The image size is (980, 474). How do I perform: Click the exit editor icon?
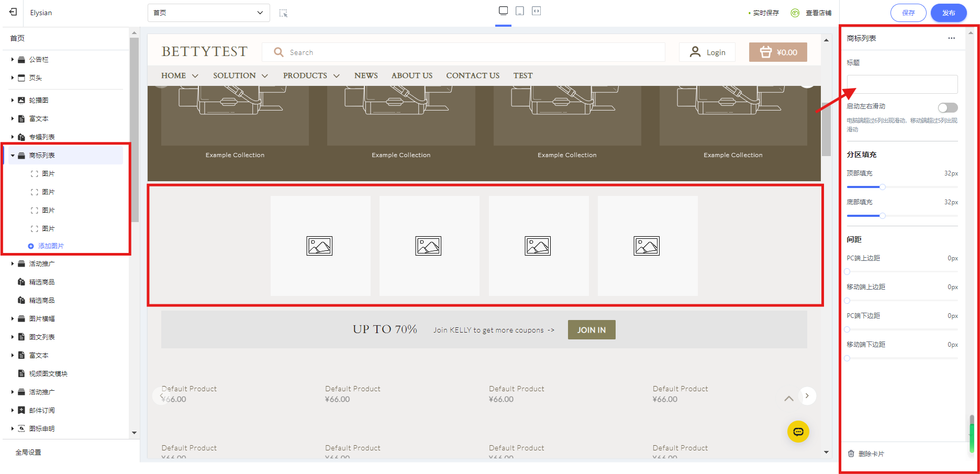13,12
